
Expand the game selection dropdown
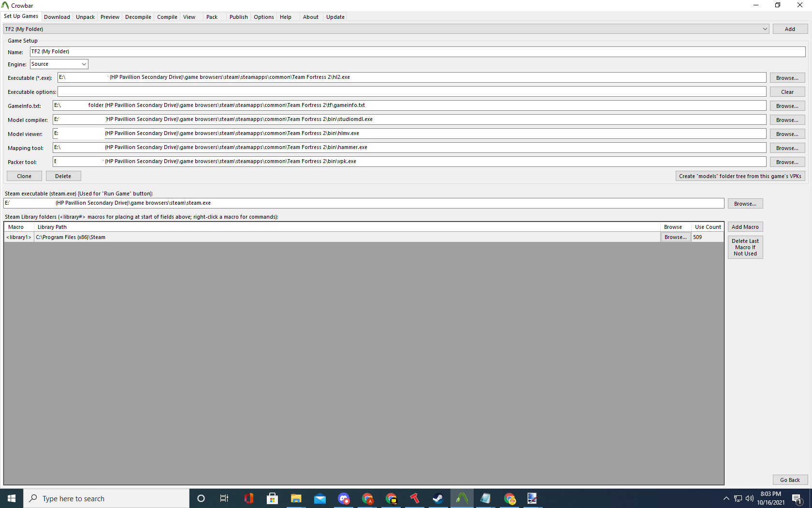[765, 29]
